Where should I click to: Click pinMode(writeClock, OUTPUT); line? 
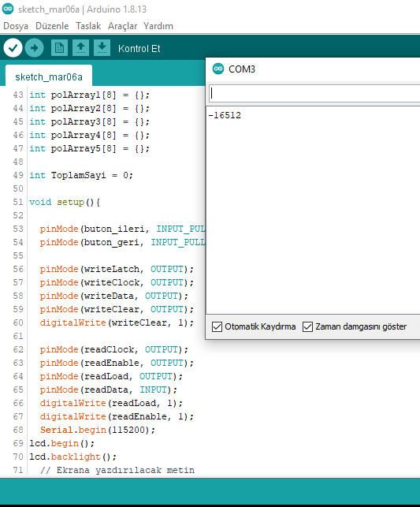[x=117, y=282]
